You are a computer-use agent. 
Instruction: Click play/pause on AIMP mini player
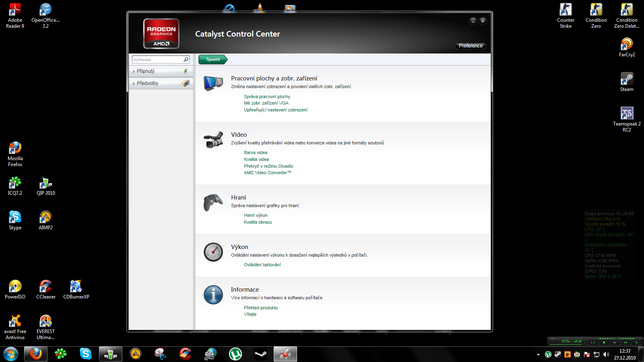click(593, 343)
